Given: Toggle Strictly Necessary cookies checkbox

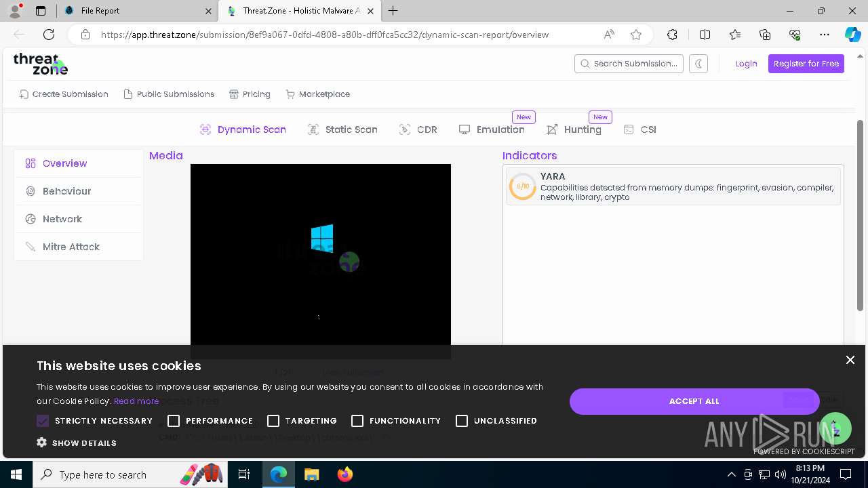Looking at the screenshot, I should [x=43, y=421].
